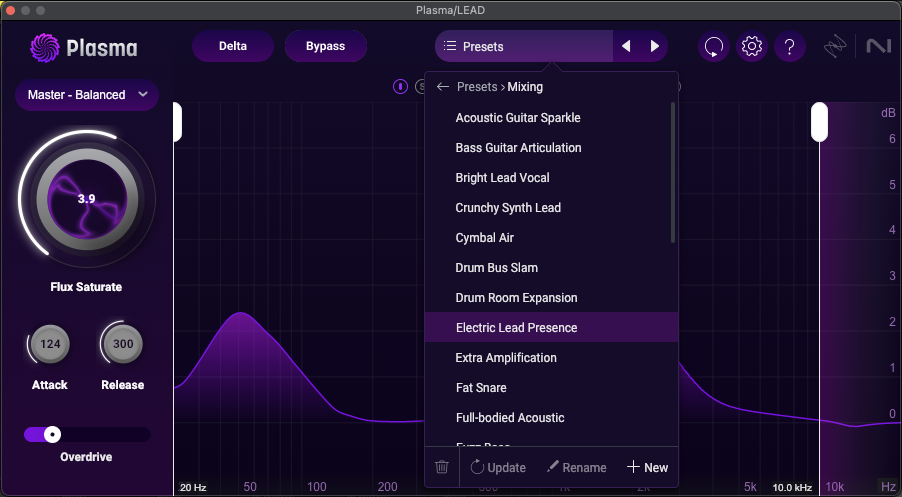Viewport: 902px width, 497px height.
Task: Click the Release label
Action: tap(123, 385)
